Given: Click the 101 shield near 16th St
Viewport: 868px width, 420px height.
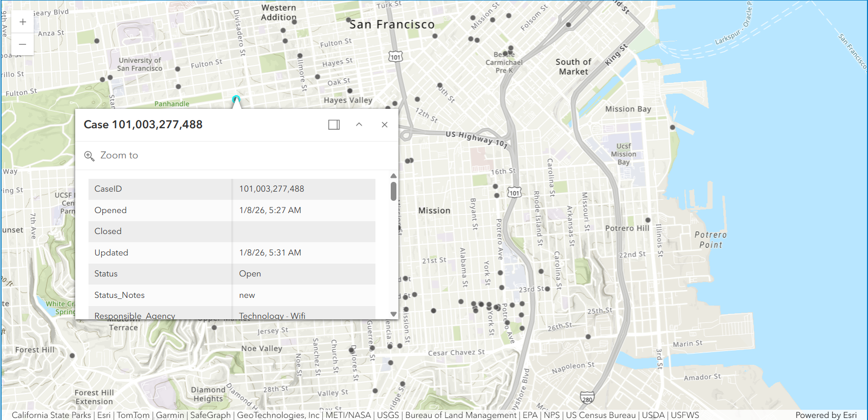Looking at the screenshot, I should tap(514, 193).
